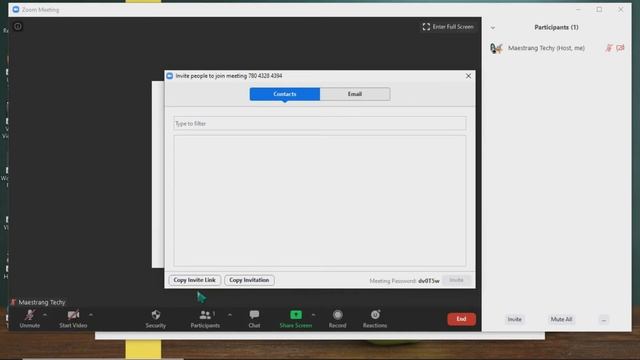The width and height of the screenshot is (640, 360).
Task: Start video from the camera icon
Action: click(73, 319)
